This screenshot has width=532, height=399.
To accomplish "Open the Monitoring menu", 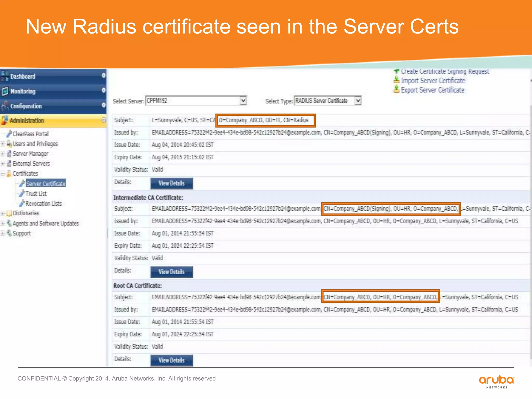I will [53, 91].
